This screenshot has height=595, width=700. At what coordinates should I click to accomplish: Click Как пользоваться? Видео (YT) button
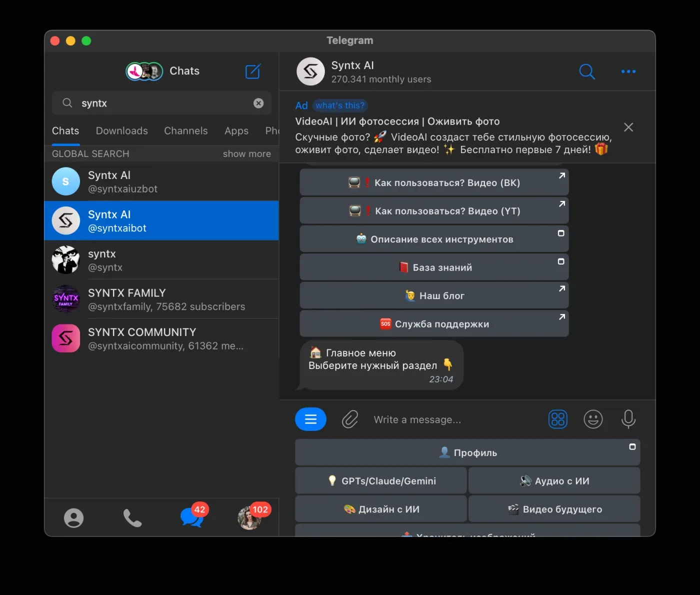pyautogui.click(x=434, y=211)
